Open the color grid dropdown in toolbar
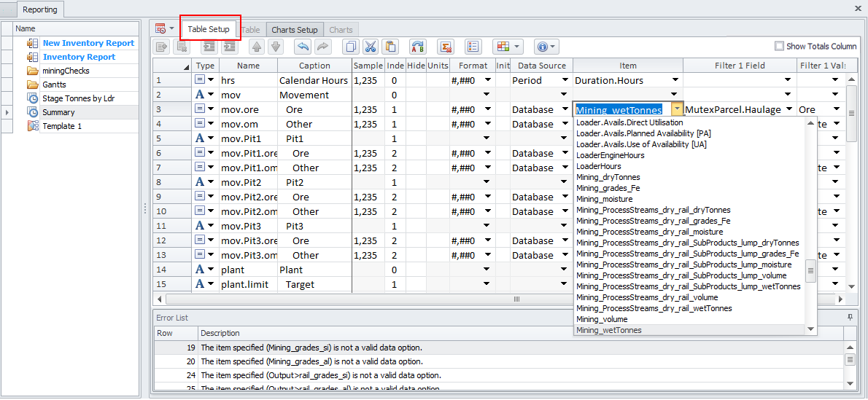Image resolution: width=868 pixels, height=400 pixels. coord(508,47)
